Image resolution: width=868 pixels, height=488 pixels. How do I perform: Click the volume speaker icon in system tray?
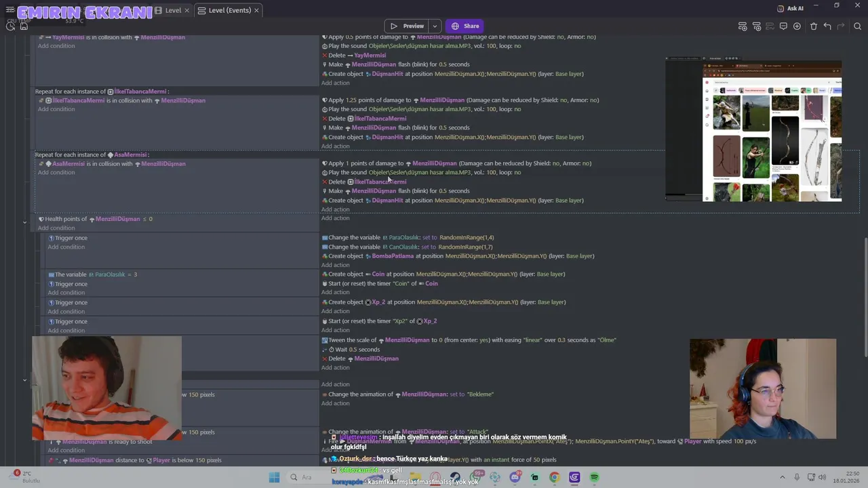pyautogui.click(x=822, y=477)
